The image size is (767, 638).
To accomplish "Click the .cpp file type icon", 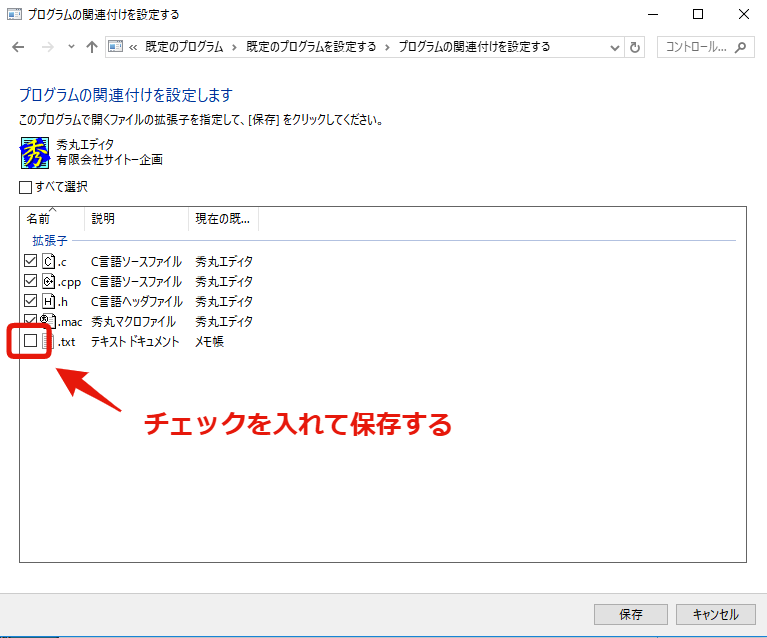I will pos(48,281).
